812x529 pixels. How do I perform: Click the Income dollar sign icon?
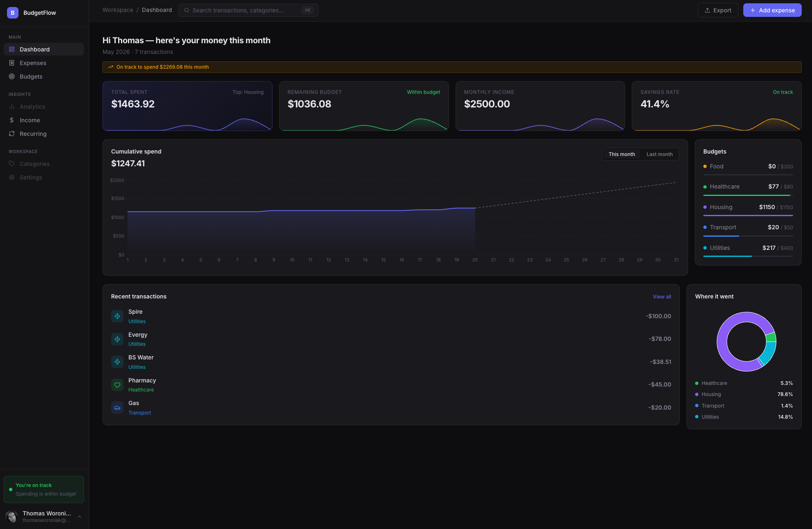pyautogui.click(x=12, y=120)
